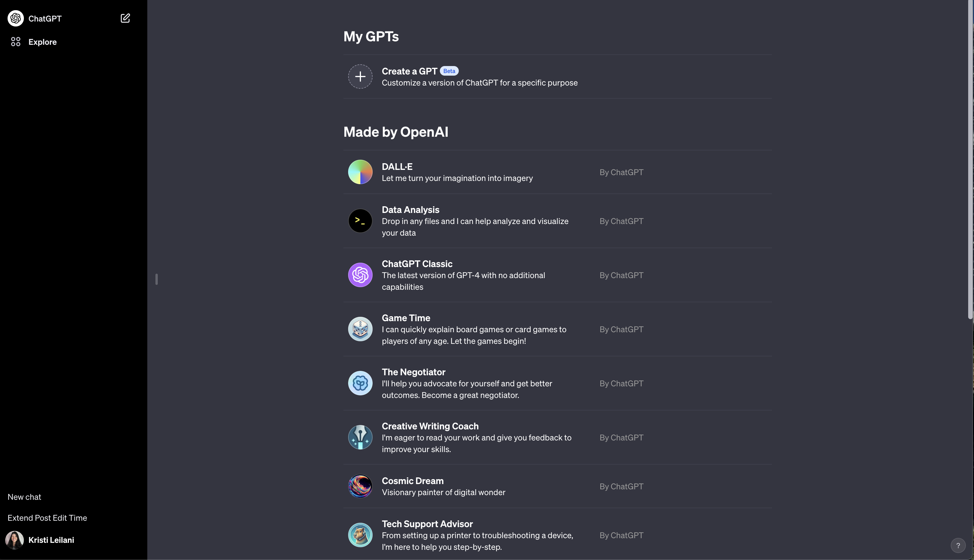The height and width of the screenshot is (560, 974).
Task: Open the "New chat" conversation history item
Action: tap(25, 497)
